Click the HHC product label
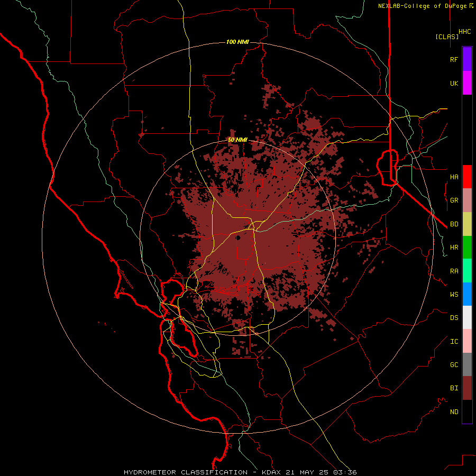 [465, 32]
